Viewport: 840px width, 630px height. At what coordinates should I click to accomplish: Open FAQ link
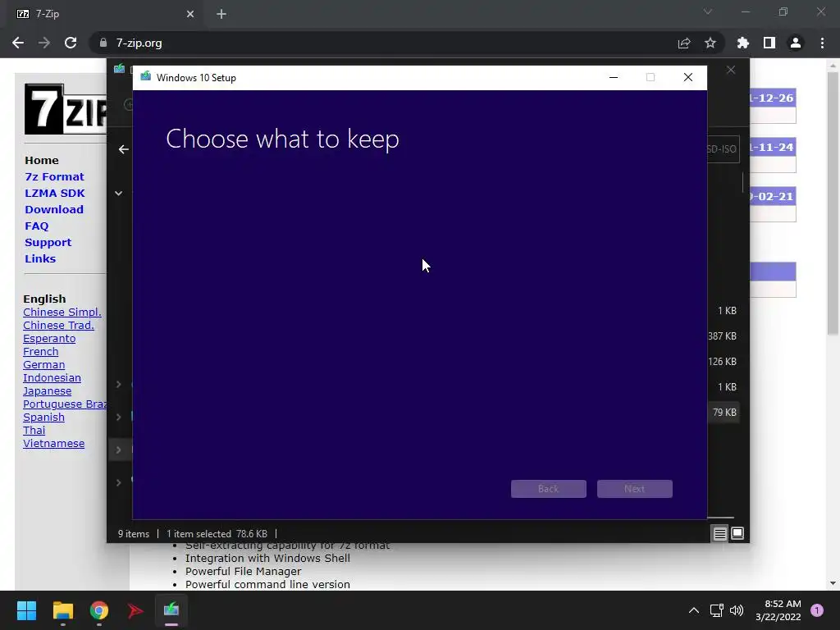[36, 226]
